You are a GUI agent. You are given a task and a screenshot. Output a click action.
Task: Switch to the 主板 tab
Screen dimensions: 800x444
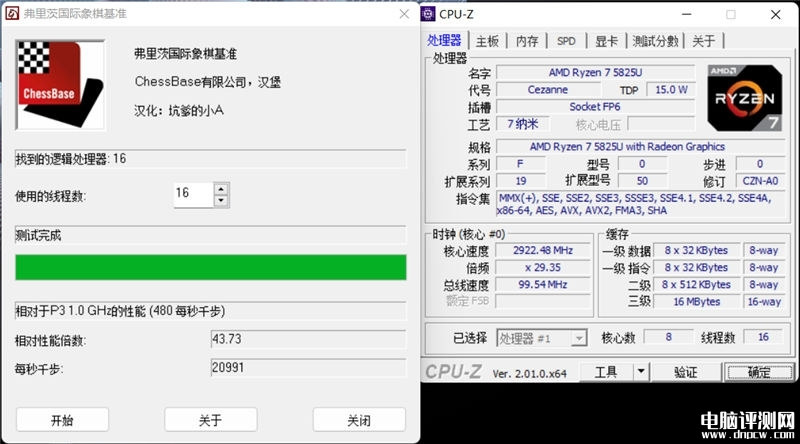click(487, 41)
